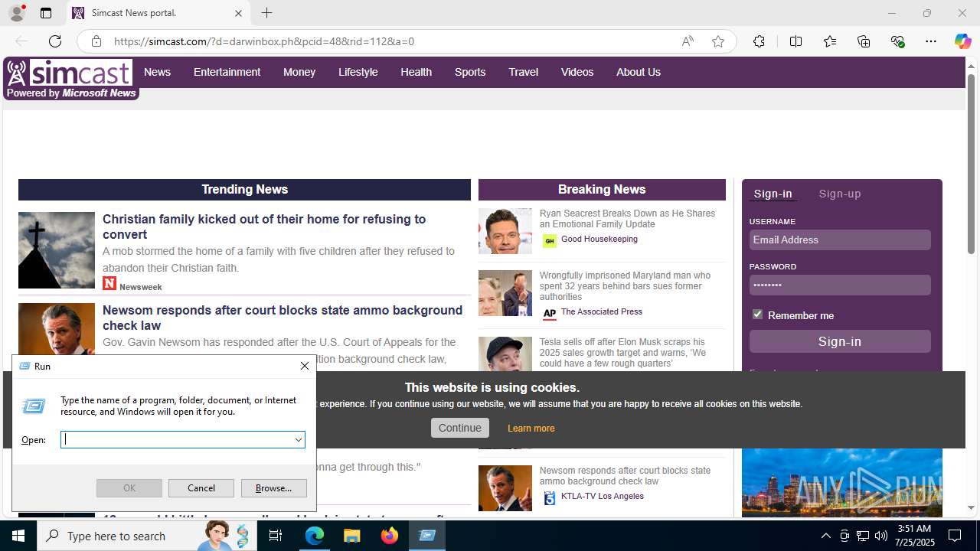980x551 pixels.
Task: Open the Sports menu
Action: 470,72
